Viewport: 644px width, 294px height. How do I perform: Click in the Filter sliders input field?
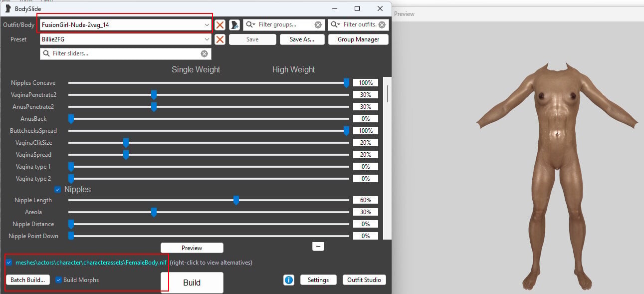coord(125,53)
